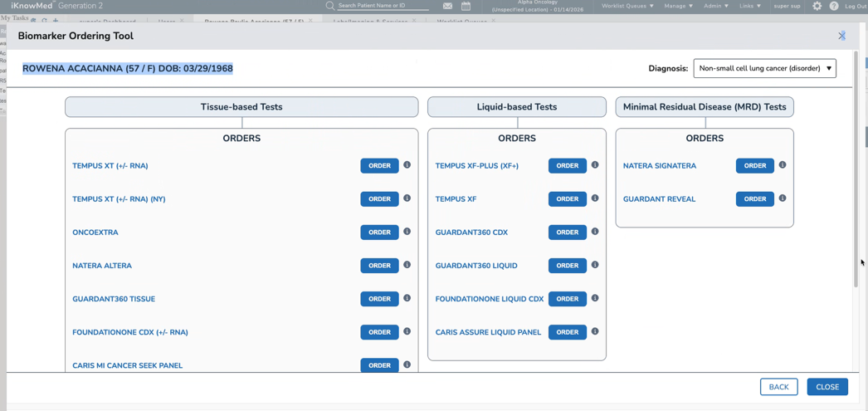The height and width of the screenshot is (411, 868).
Task: Show info for Tempus XF-Plus (XF+)
Action: pyautogui.click(x=595, y=165)
